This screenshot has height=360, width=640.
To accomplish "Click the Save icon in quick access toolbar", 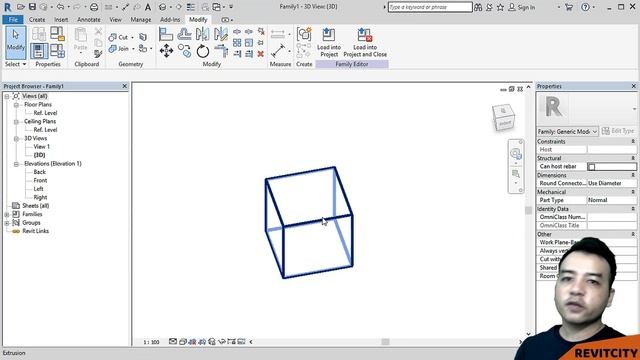I will [32, 7].
